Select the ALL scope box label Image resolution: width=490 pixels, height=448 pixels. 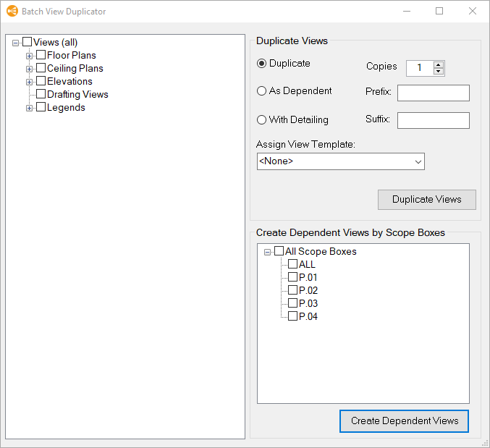[x=307, y=264]
